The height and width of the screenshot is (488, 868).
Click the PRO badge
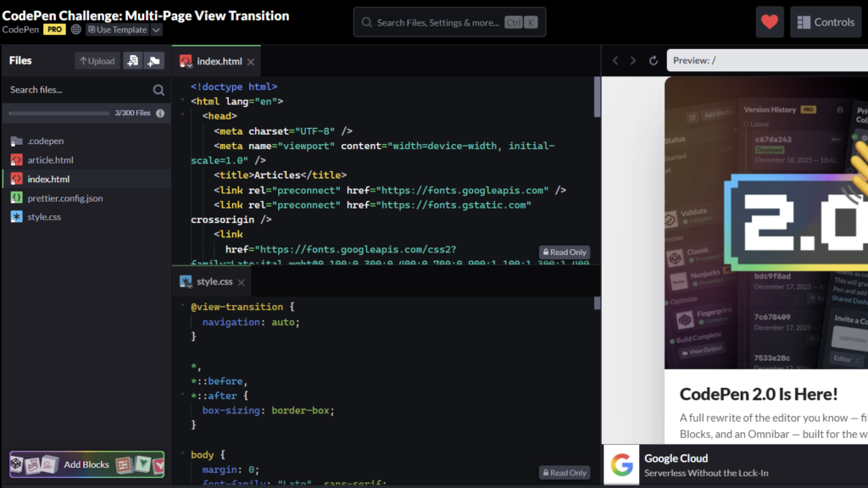click(54, 30)
